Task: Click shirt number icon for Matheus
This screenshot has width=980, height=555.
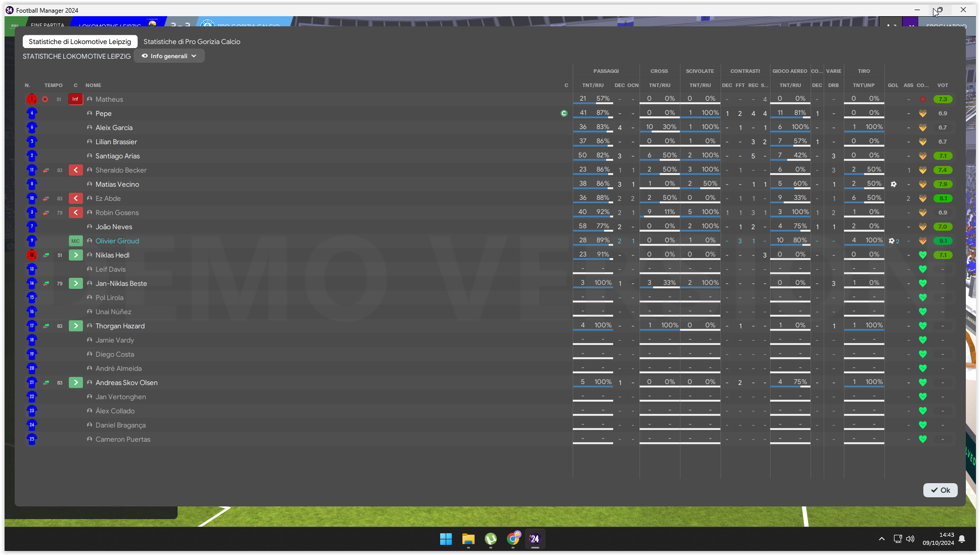Action: point(32,99)
